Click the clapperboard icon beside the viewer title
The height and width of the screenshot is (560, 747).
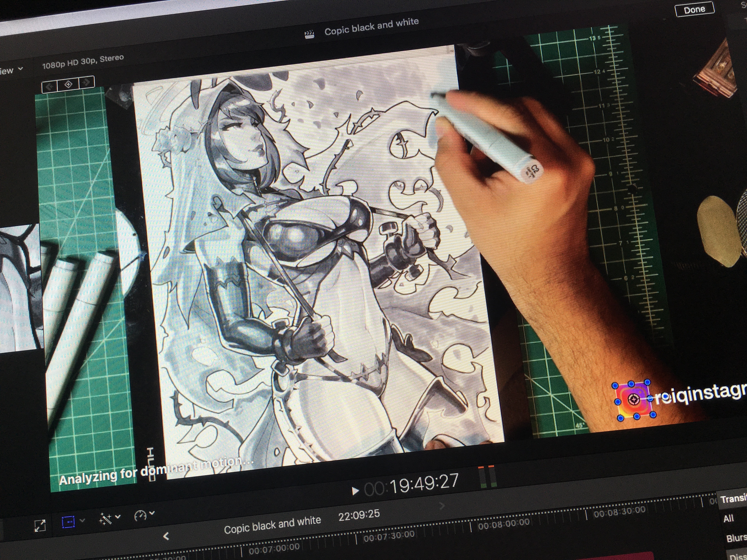click(309, 34)
